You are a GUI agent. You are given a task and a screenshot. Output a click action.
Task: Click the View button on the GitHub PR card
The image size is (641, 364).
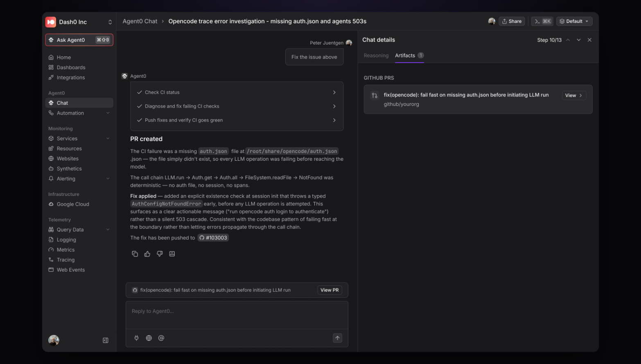pos(573,96)
